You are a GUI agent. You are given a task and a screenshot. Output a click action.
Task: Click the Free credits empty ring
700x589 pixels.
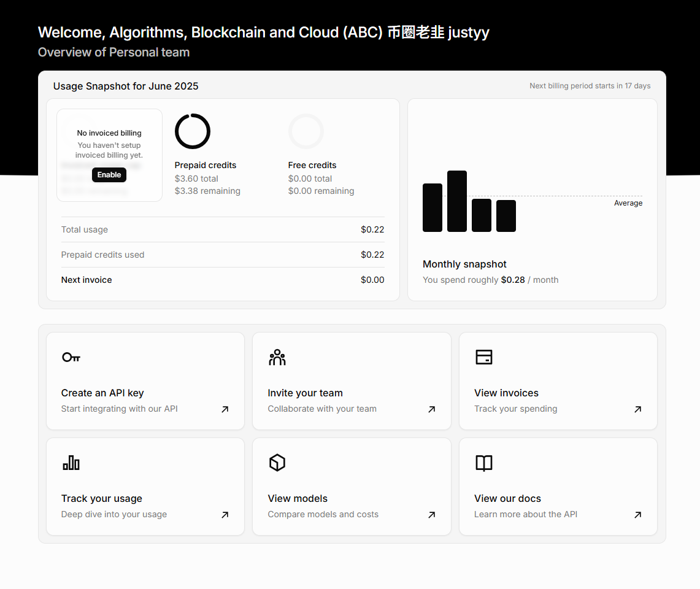tap(306, 131)
